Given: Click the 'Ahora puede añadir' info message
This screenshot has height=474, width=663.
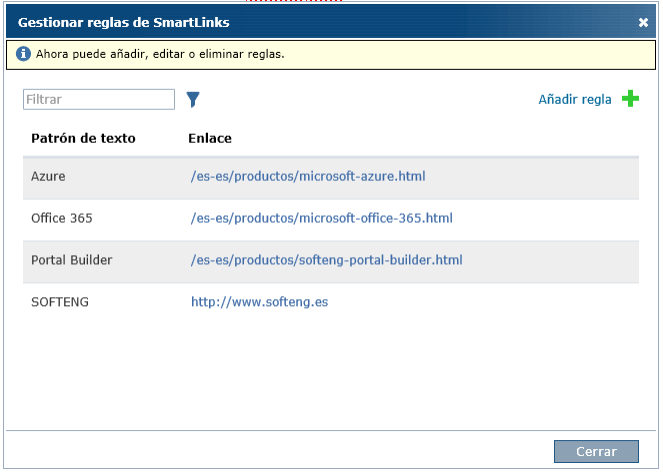Looking at the screenshot, I should click(x=160, y=54).
